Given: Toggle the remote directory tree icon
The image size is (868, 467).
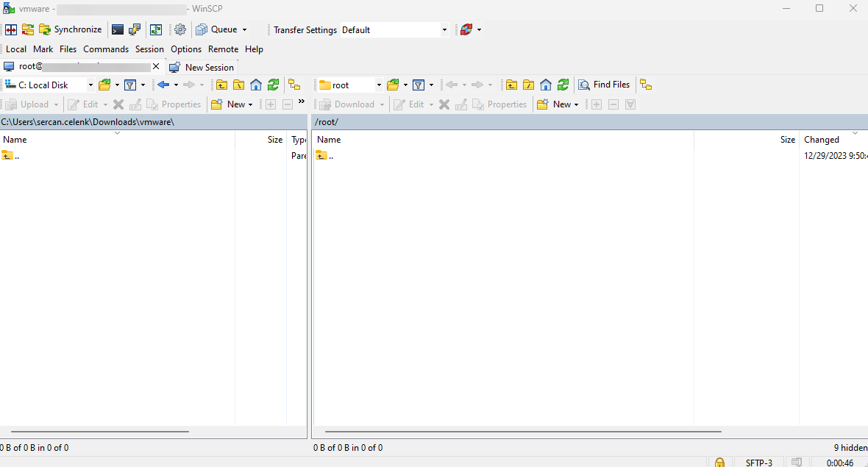Looking at the screenshot, I should point(646,85).
